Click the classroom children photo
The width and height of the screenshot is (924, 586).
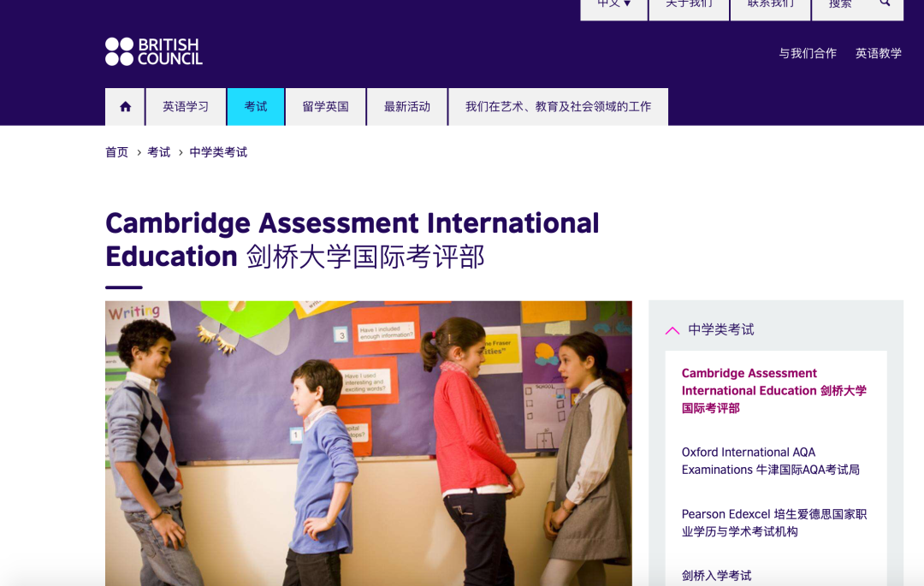[x=368, y=443]
